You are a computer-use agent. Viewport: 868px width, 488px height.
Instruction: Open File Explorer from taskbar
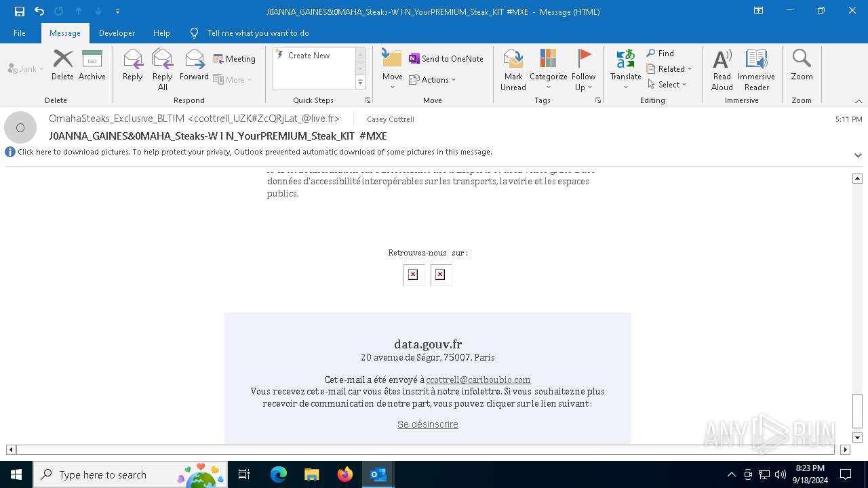311,474
